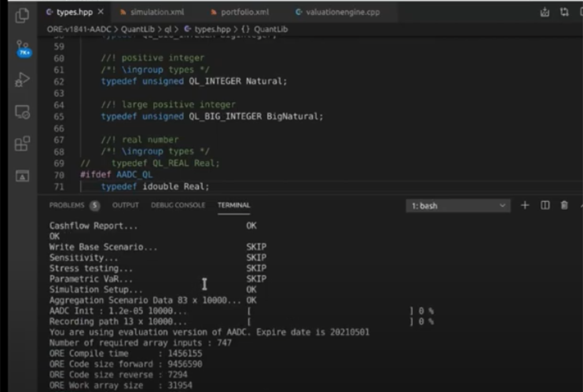Open the Output panel tab

[x=125, y=205]
